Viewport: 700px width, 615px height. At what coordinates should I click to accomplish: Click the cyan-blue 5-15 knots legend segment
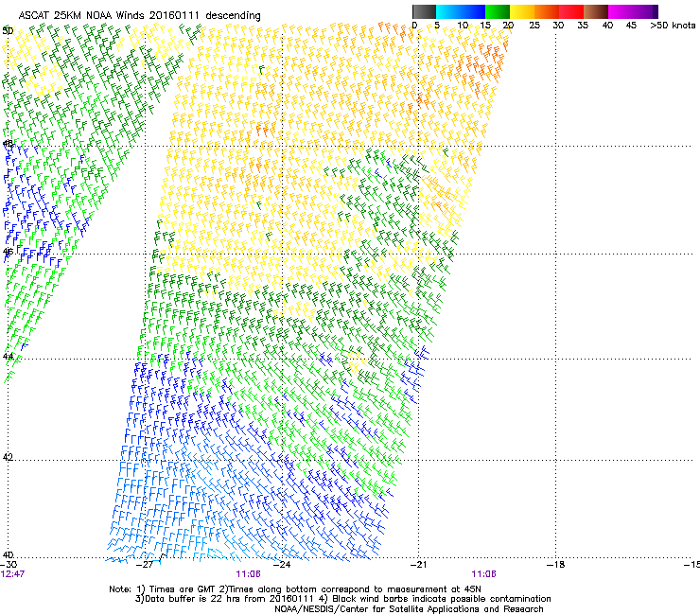[461, 11]
